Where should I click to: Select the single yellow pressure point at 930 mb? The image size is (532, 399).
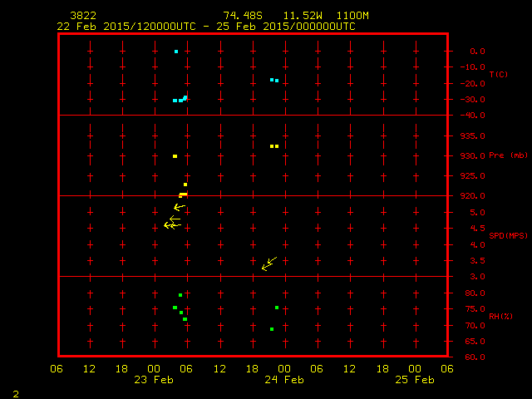coord(175,156)
